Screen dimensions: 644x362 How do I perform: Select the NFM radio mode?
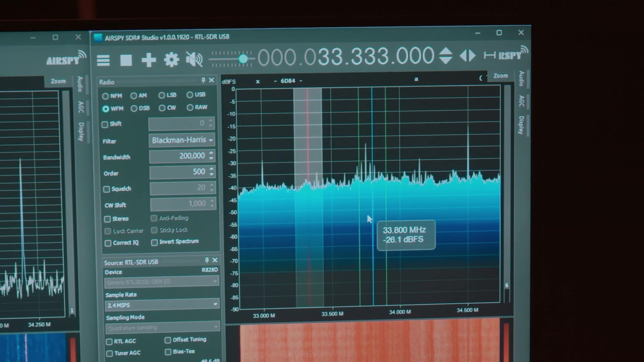click(112, 96)
